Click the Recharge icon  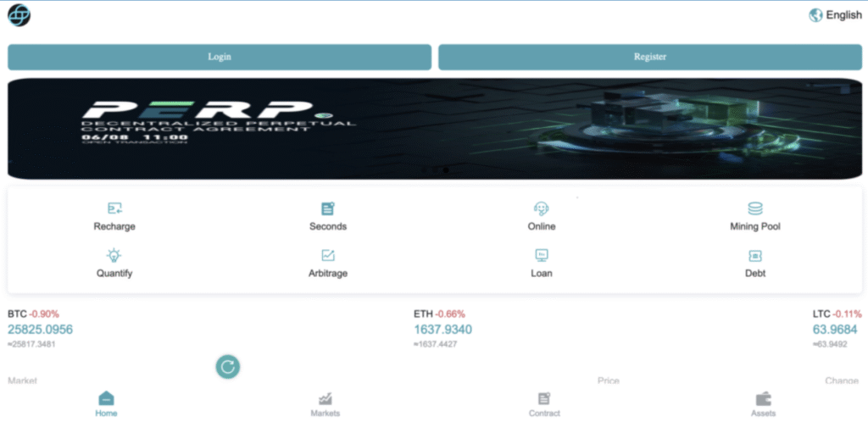tap(114, 208)
